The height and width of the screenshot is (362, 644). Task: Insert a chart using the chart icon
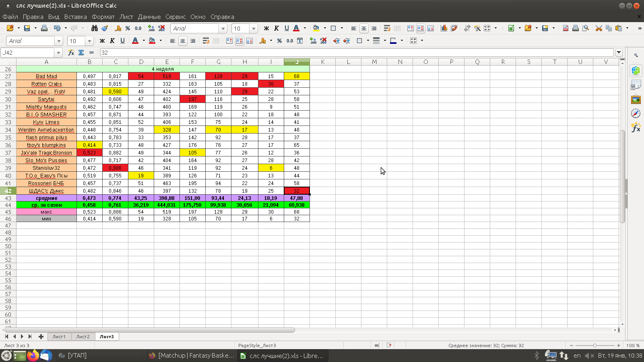[444, 28]
